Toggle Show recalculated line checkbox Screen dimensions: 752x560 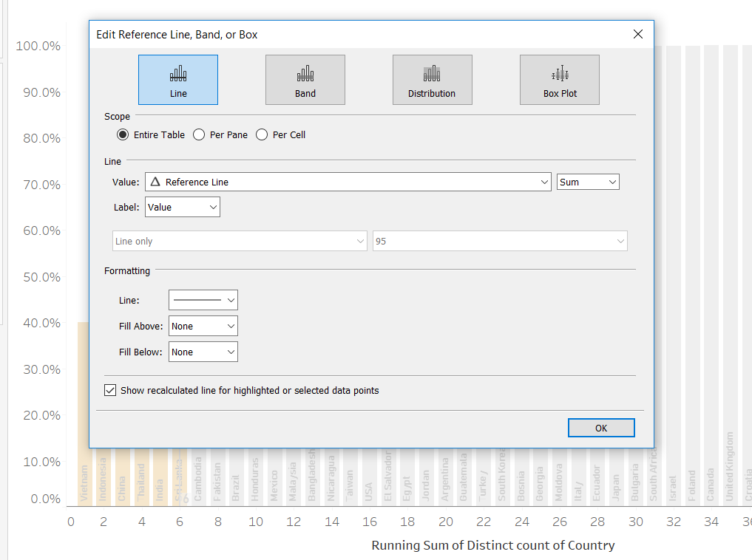(x=111, y=390)
